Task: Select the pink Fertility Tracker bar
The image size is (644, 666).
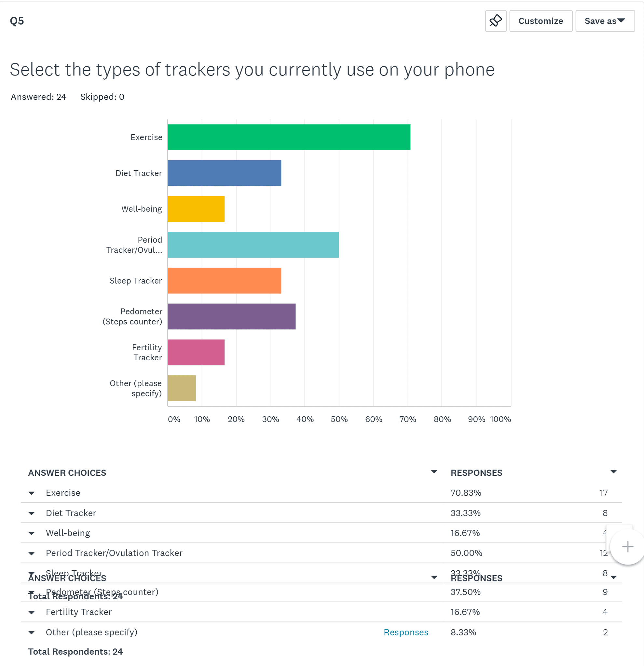Action: pos(196,353)
